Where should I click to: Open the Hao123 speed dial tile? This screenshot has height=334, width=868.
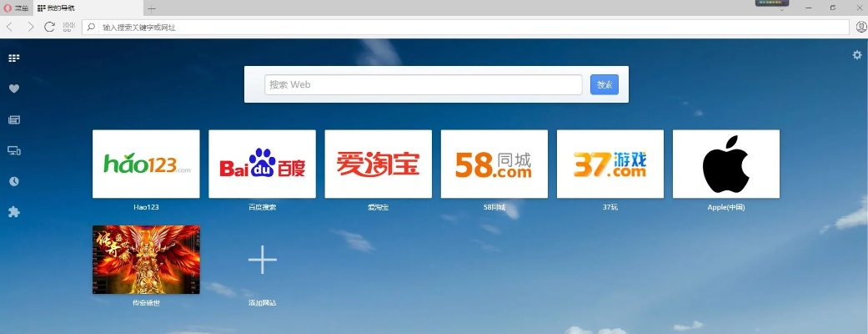click(146, 164)
